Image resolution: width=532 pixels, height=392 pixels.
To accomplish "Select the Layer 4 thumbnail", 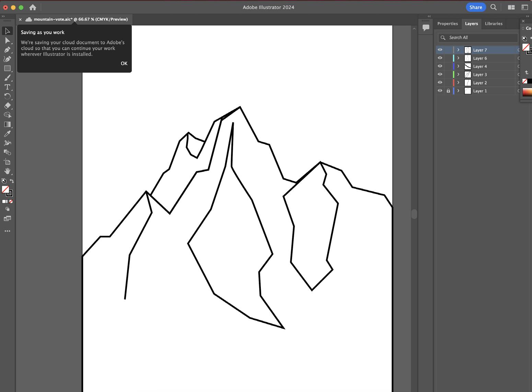I will tap(467, 66).
